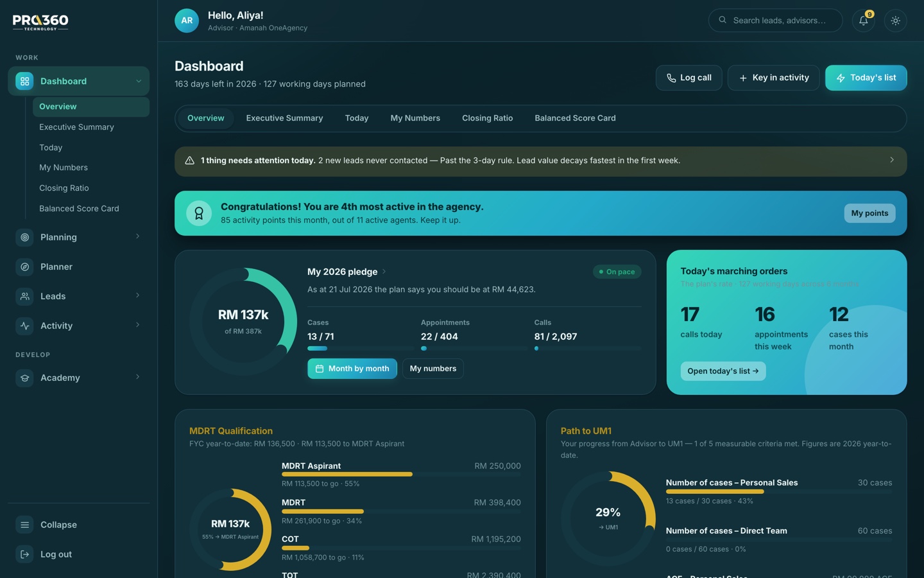924x578 pixels.
Task: Click the warning triangle in attention banner
Action: [190, 161]
